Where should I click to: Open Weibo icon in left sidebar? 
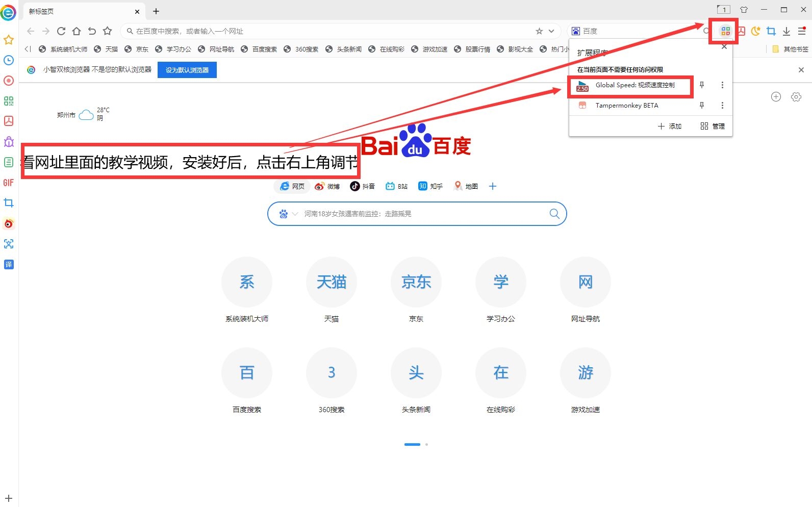tap(9, 223)
